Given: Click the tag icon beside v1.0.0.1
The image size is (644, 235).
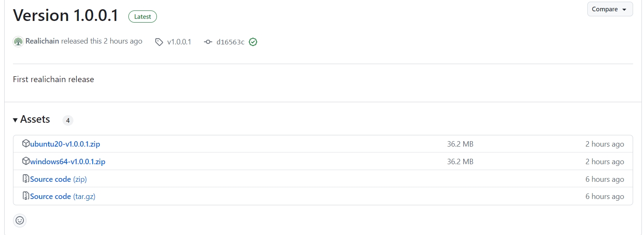Looking at the screenshot, I should (159, 42).
